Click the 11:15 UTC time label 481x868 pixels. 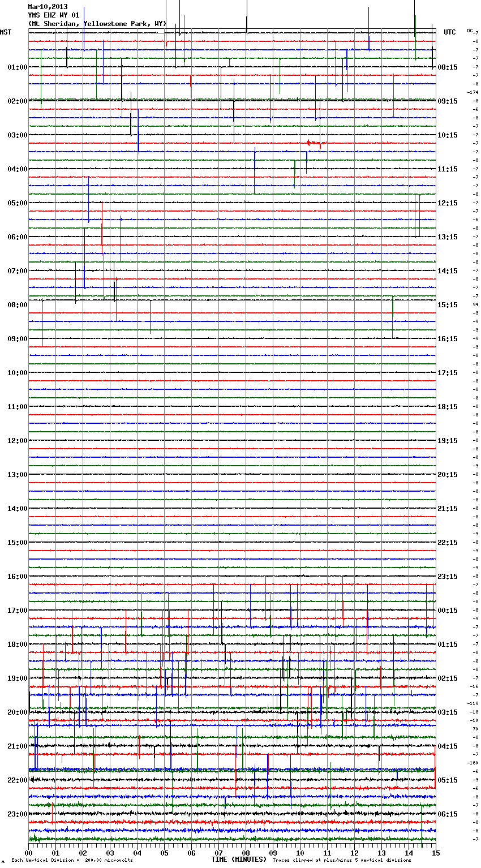pyautogui.click(x=448, y=169)
